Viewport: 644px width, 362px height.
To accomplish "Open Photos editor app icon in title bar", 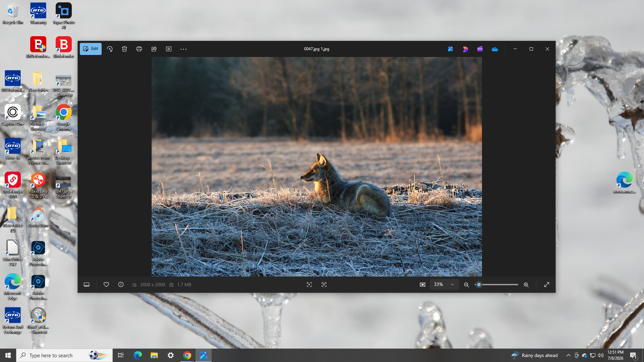I will coord(450,49).
